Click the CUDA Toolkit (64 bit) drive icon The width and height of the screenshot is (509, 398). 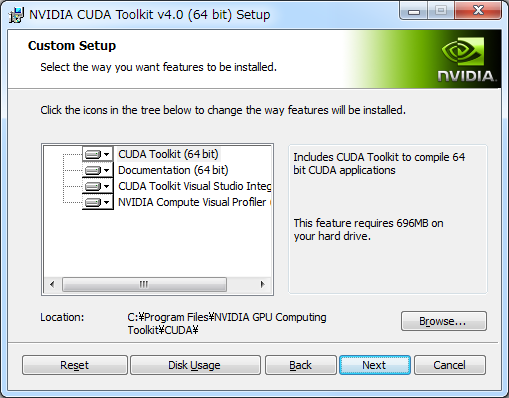coord(93,154)
